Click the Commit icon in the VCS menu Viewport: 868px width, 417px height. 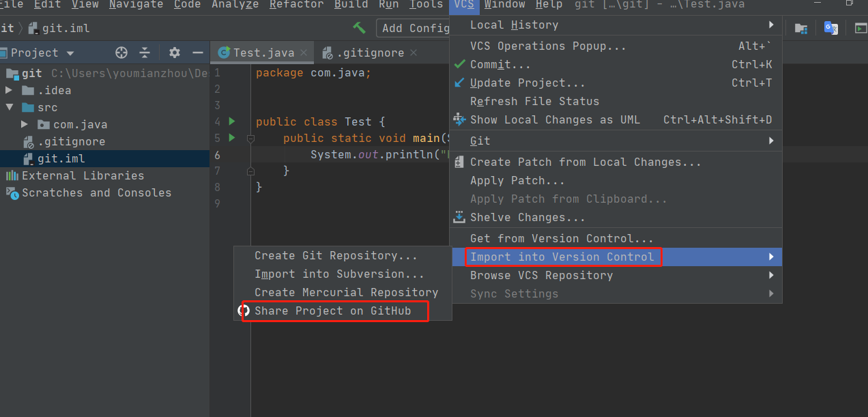459,64
